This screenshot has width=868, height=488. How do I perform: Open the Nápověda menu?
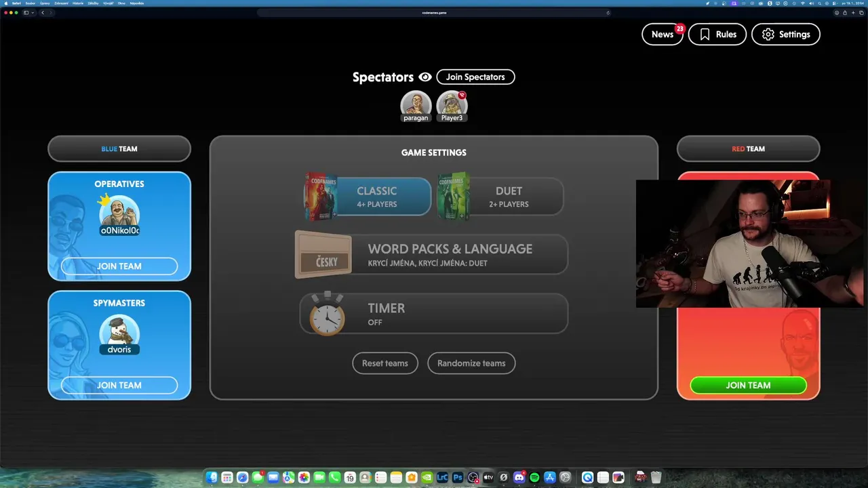(x=136, y=3)
